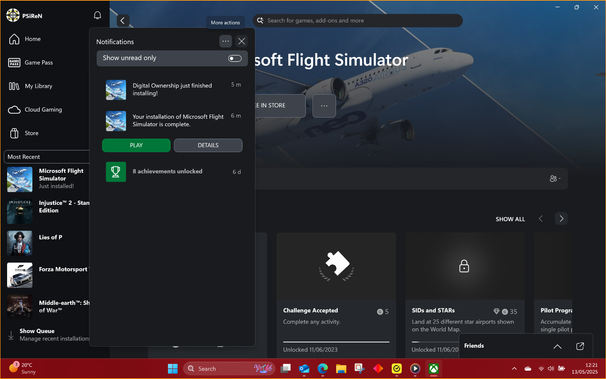This screenshot has width=606, height=379.
Task: Click the Show Queue download arrow icon
Action: click(x=11, y=335)
